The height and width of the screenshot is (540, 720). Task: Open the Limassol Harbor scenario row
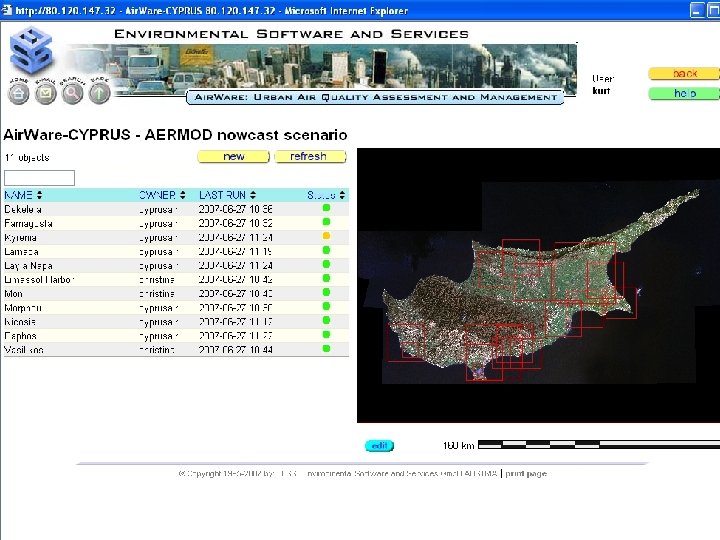(176, 280)
